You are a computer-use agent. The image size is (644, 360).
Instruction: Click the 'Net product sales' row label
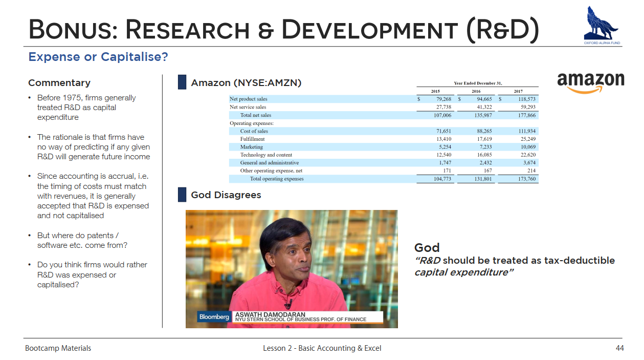(249, 99)
